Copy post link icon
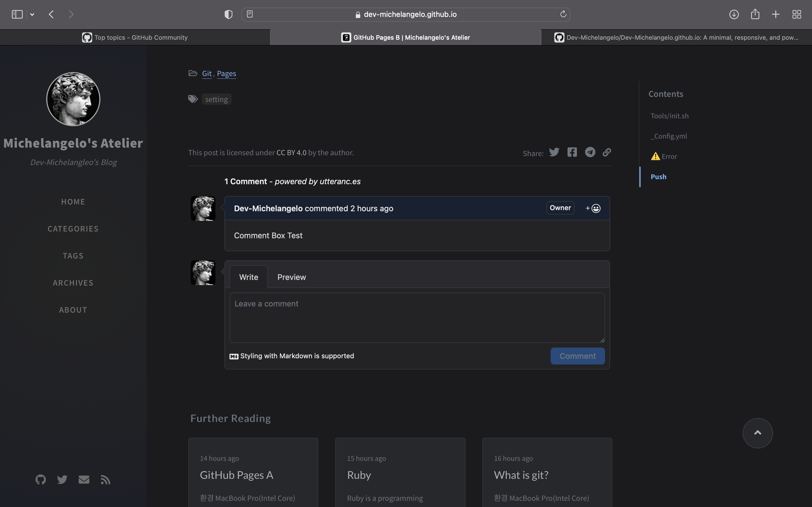Viewport: 812px width, 507px height. [x=607, y=152]
